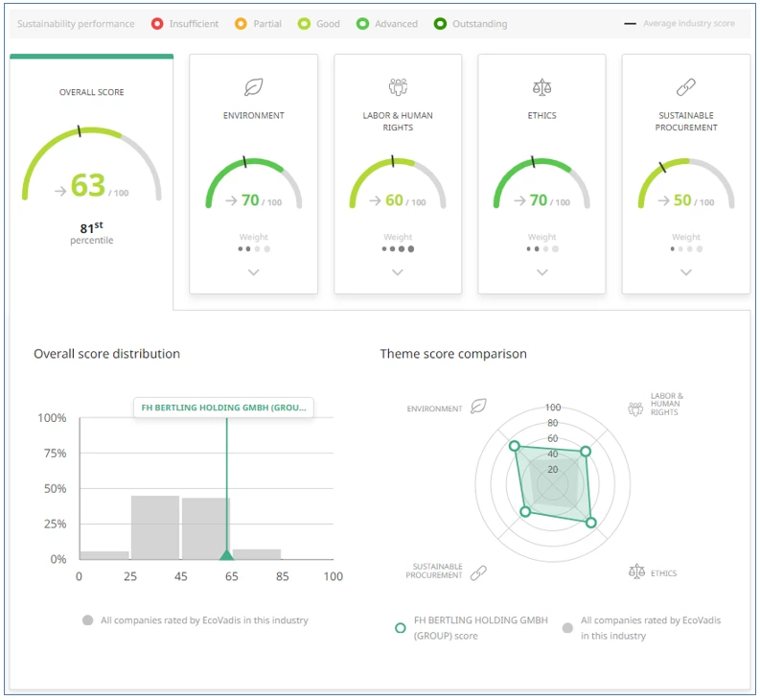Click the scales icon beside radar Ethics label
Screen dimensions: 760x700
pyautogui.click(x=636, y=572)
